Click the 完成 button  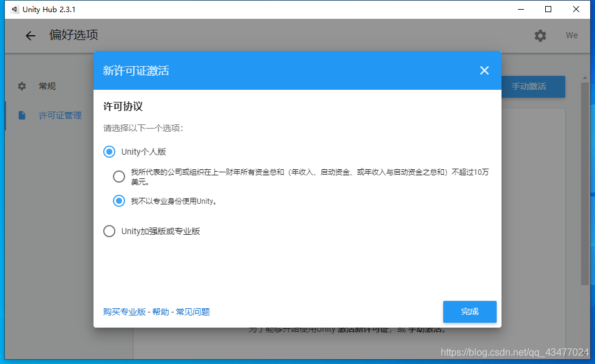pyautogui.click(x=469, y=312)
